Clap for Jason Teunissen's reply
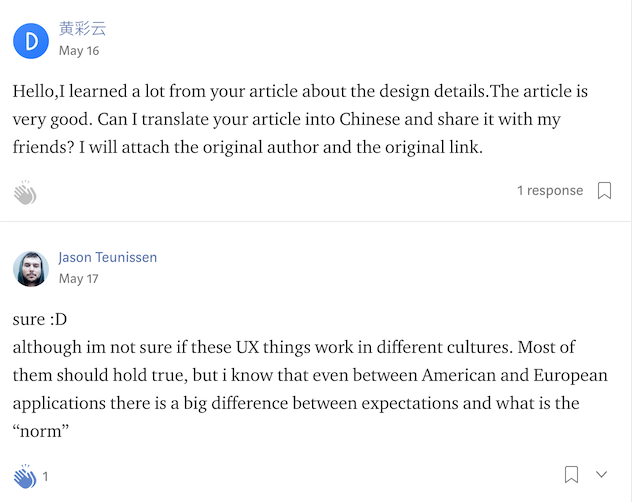Screen dimensions: 632x502 pos(25,476)
